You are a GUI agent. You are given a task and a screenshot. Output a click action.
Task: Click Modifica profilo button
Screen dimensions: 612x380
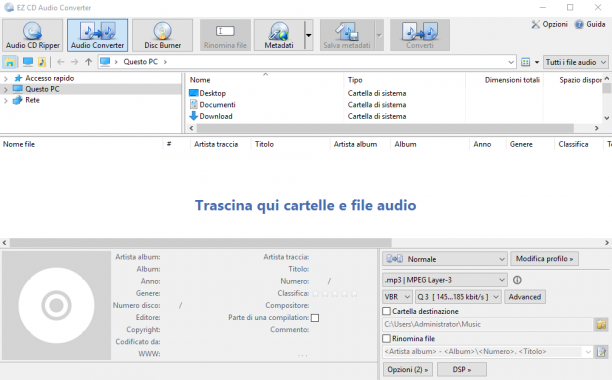[544, 259]
